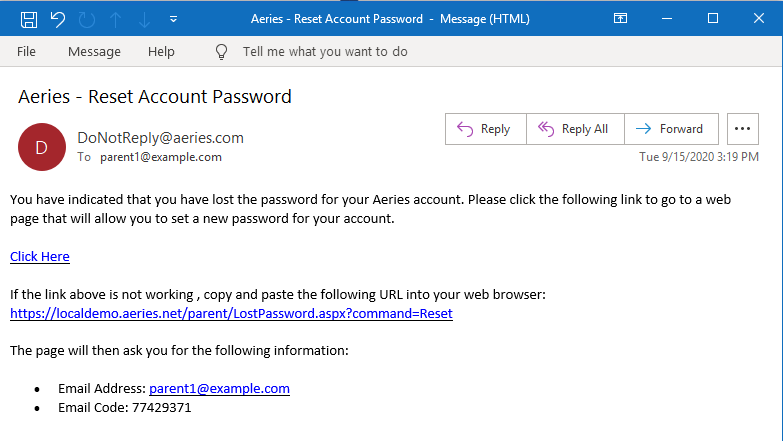Click the lightbulb Tell Me icon
783x441 pixels.
pos(221,52)
